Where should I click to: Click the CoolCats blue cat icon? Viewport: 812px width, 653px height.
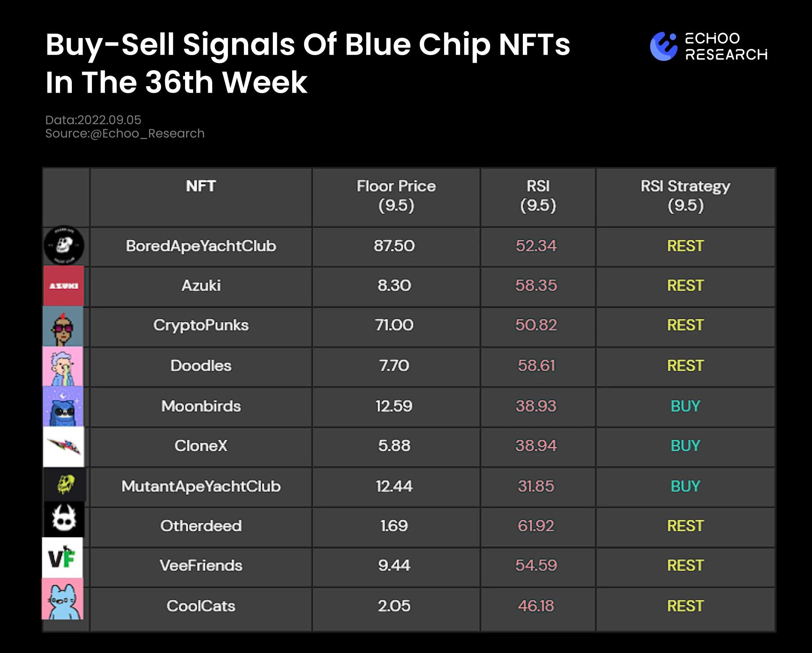pyautogui.click(x=63, y=599)
